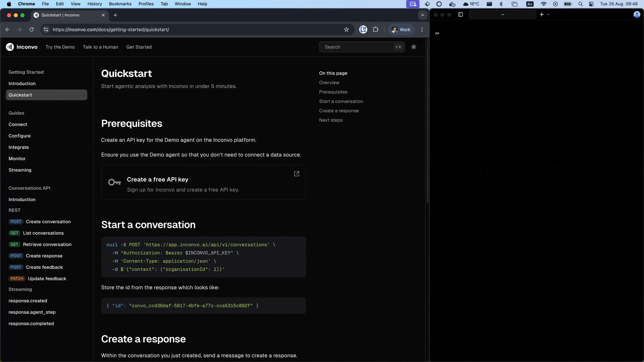Click the Bitwarden extension icon
The image size is (644, 362).
coord(363,29)
